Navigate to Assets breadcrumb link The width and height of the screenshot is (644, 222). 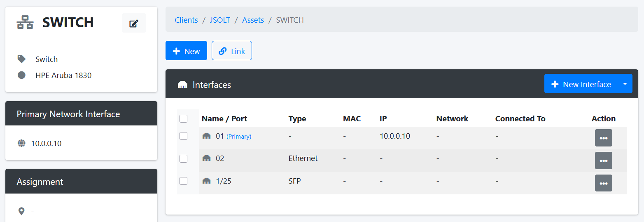(253, 20)
